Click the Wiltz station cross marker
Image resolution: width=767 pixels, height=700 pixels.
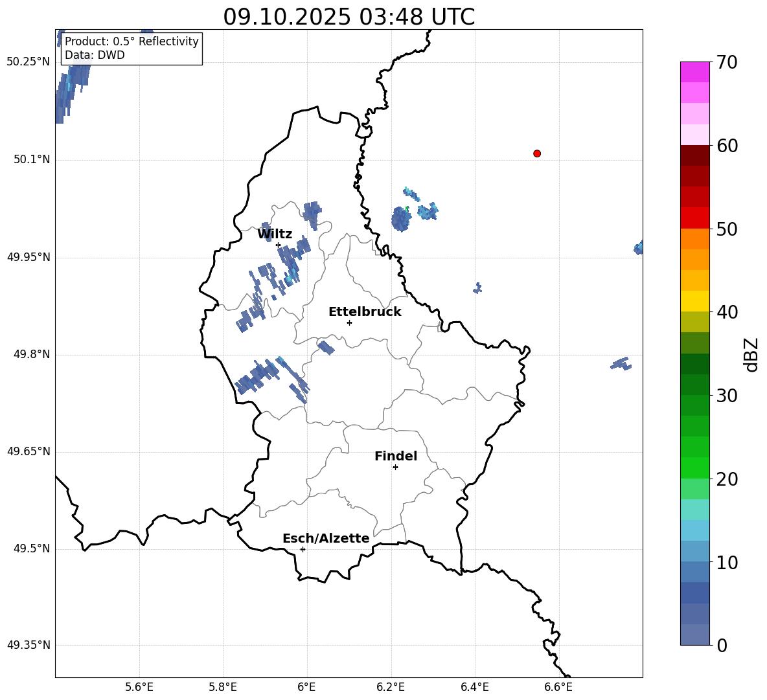[x=279, y=245]
